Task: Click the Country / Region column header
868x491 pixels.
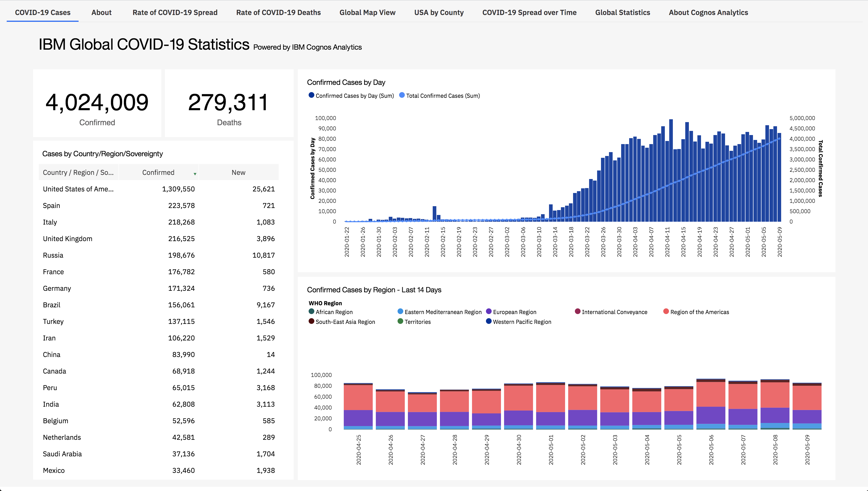Action: click(78, 172)
